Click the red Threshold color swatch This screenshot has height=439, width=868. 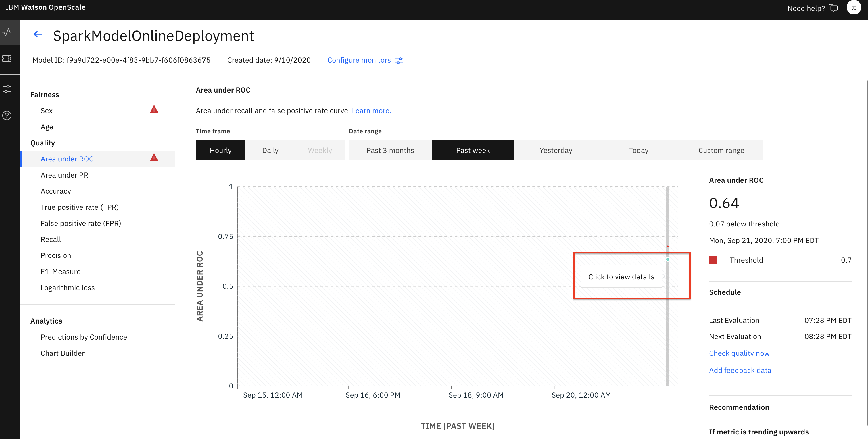point(713,260)
